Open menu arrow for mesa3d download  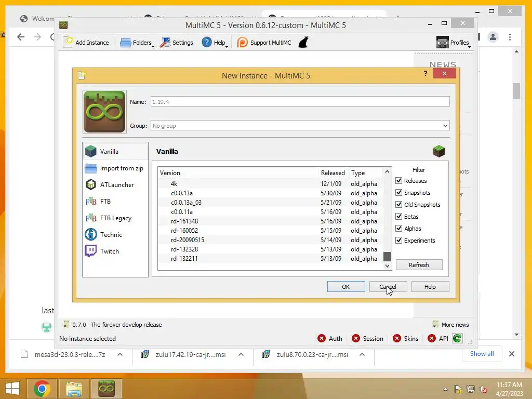[x=120, y=354]
